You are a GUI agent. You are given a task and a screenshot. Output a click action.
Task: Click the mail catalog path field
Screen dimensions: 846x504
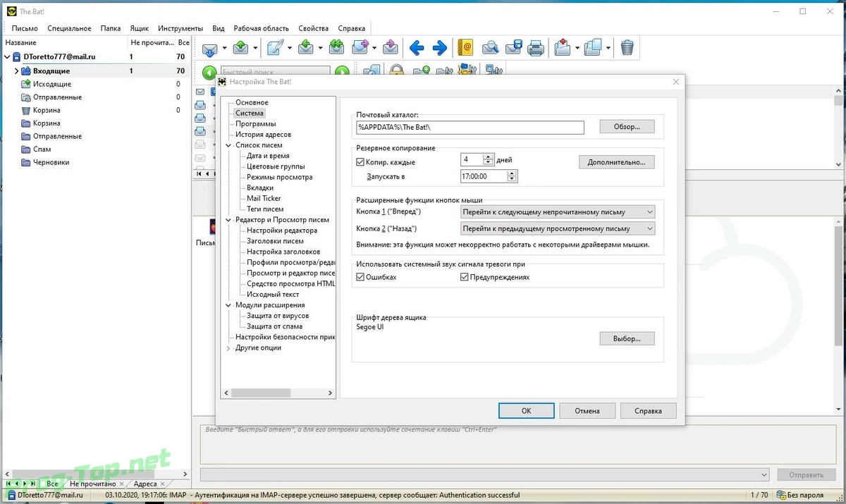pos(470,128)
